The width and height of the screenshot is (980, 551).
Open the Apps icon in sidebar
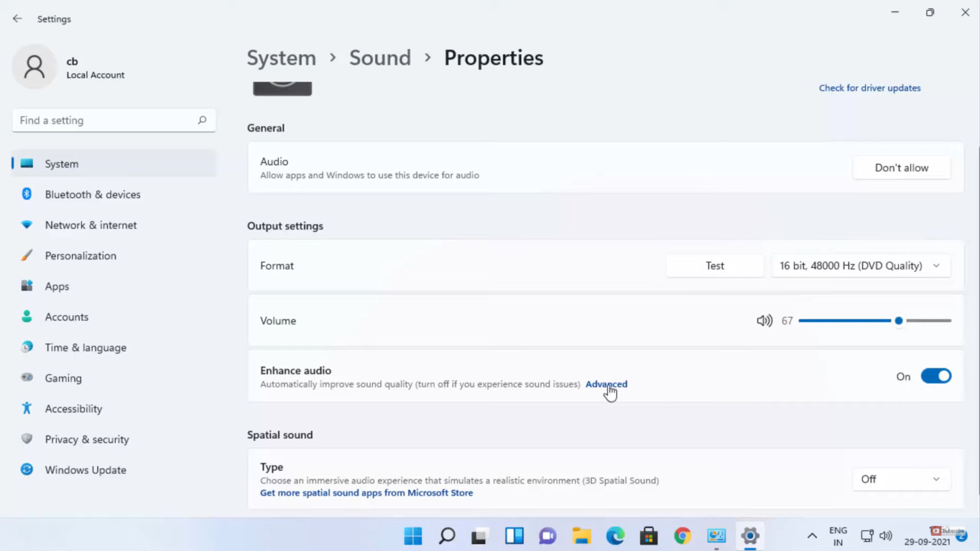coord(26,286)
